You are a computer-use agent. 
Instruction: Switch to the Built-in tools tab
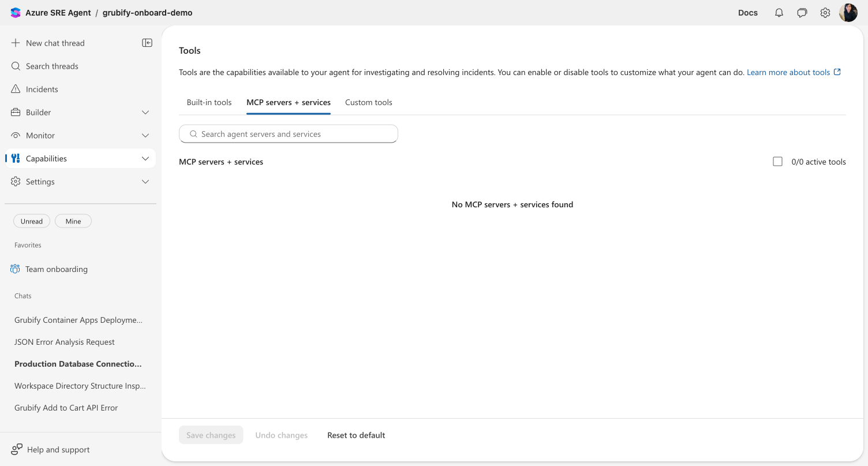209,102
